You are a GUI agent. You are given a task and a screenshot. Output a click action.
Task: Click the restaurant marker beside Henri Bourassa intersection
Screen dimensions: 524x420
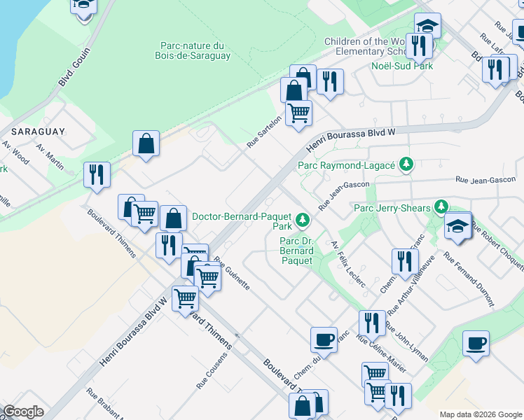[169, 246]
